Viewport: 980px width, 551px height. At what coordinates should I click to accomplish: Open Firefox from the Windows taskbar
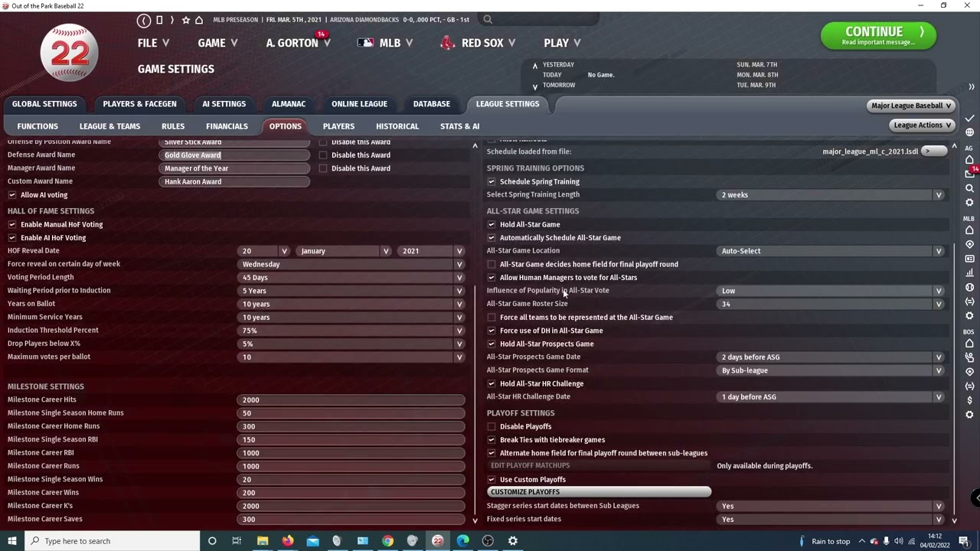[287, 541]
